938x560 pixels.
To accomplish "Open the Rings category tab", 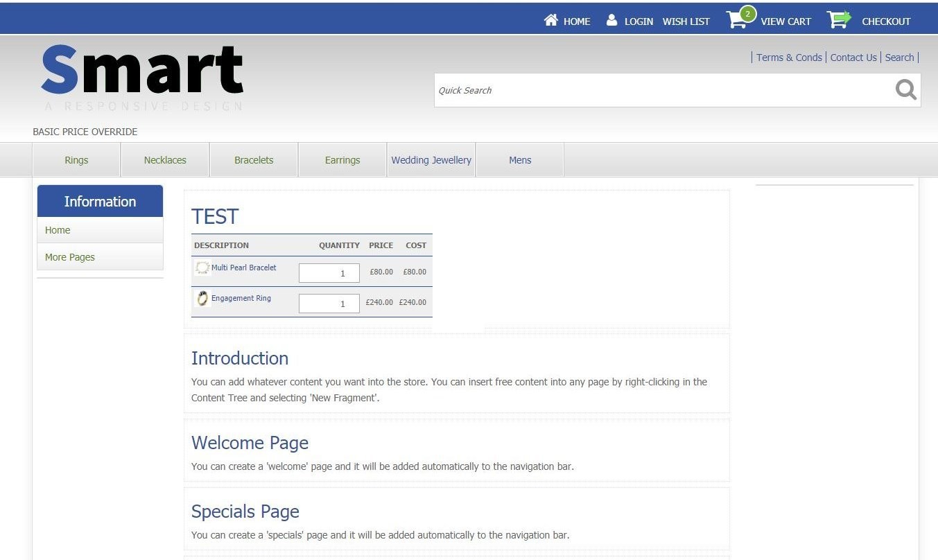I will click(76, 160).
